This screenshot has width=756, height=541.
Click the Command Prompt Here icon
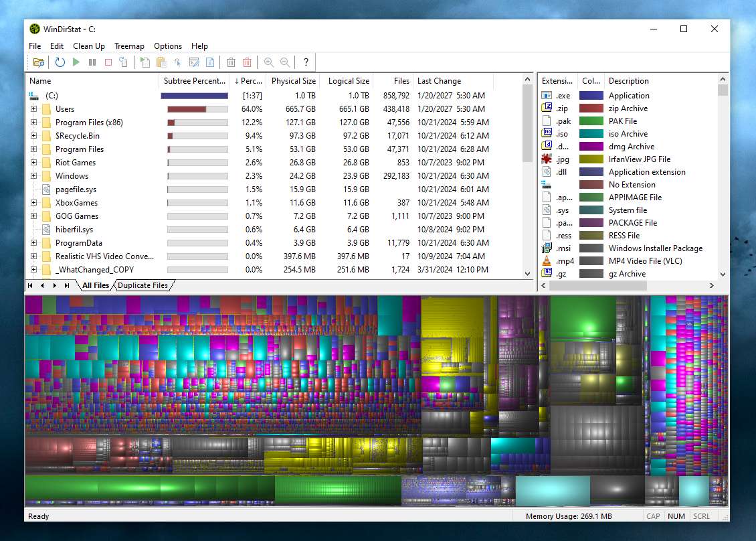194,62
